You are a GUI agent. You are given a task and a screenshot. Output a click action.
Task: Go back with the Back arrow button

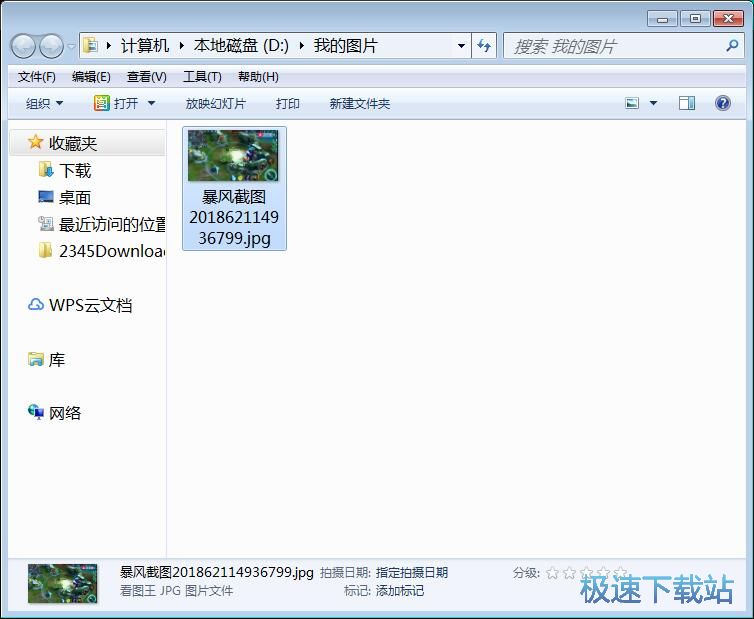[23, 46]
